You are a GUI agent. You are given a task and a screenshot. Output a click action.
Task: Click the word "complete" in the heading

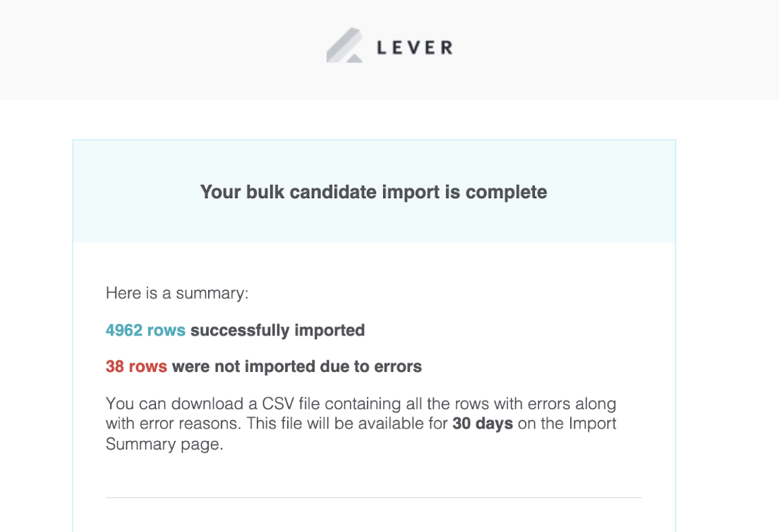tap(506, 192)
